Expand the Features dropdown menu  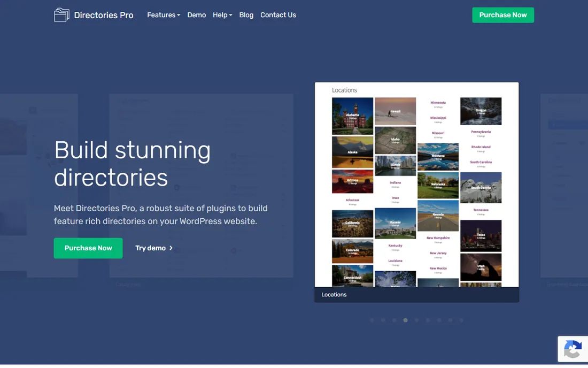pyautogui.click(x=164, y=15)
